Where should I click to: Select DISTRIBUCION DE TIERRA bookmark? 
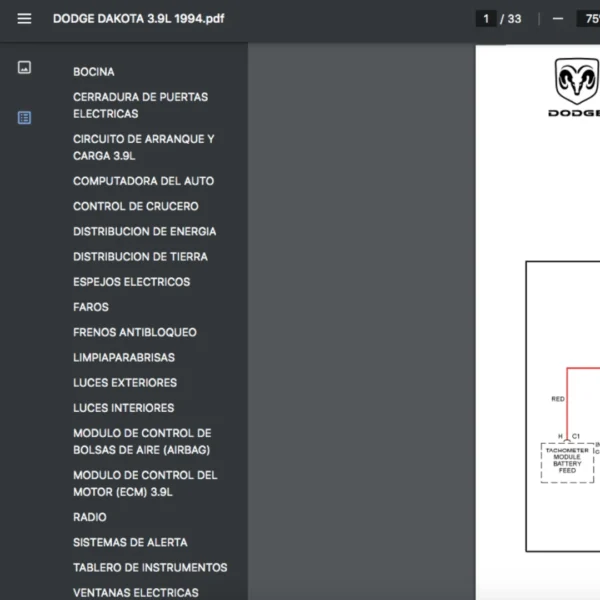coord(140,257)
